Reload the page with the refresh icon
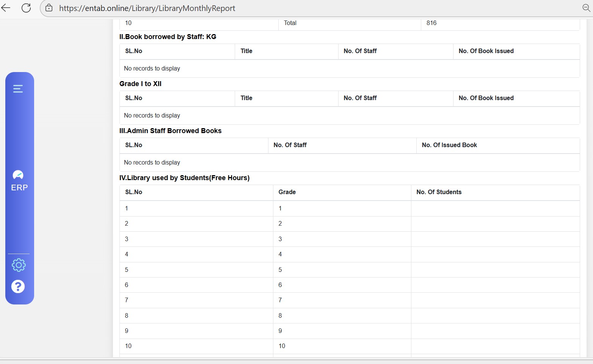 pyautogui.click(x=26, y=8)
